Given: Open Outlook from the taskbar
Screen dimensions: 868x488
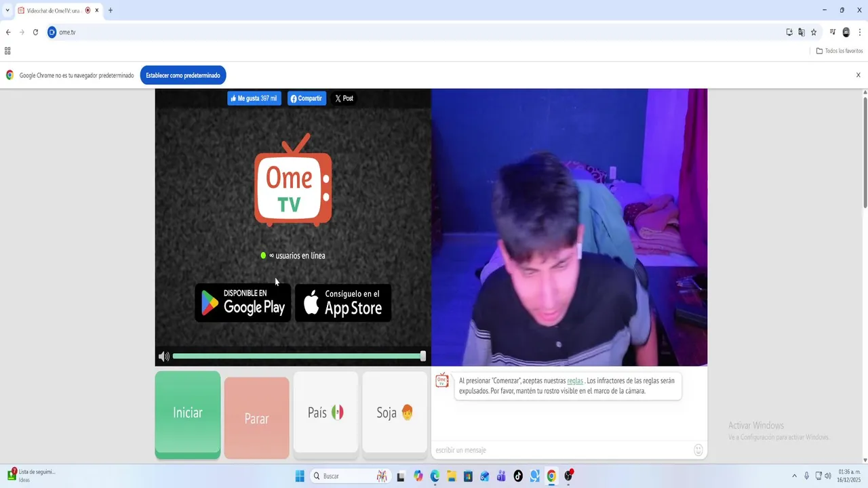Looking at the screenshot, I should pos(485,476).
